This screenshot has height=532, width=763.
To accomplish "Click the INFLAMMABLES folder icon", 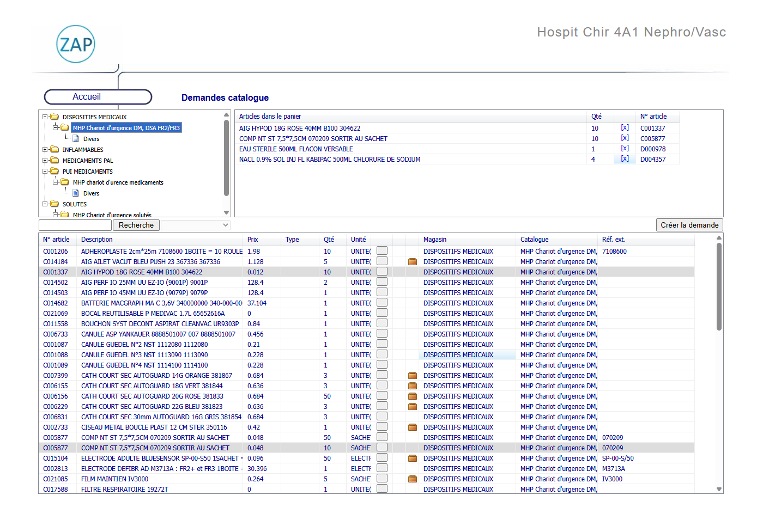I will [x=55, y=150].
